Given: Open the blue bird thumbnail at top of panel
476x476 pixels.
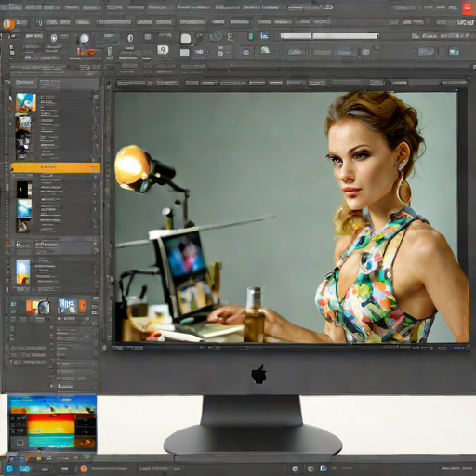Looking at the screenshot, I should (x=26, y=102).
